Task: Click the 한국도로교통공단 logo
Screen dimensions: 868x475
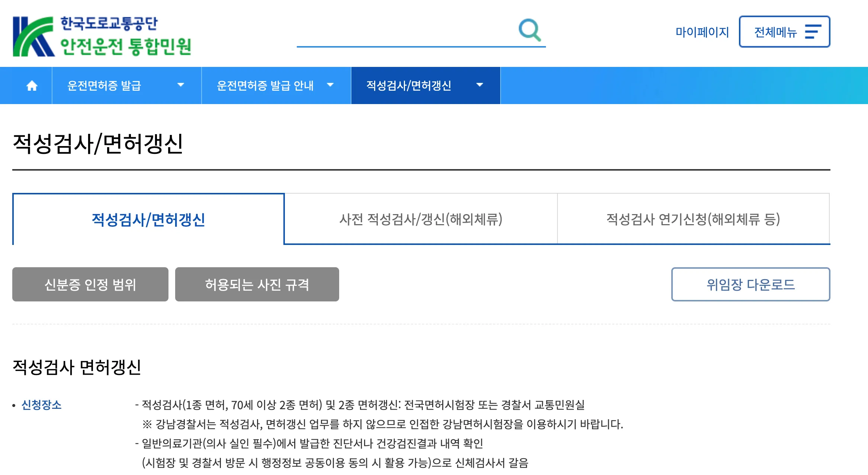Action: click(x=33, y=36)
